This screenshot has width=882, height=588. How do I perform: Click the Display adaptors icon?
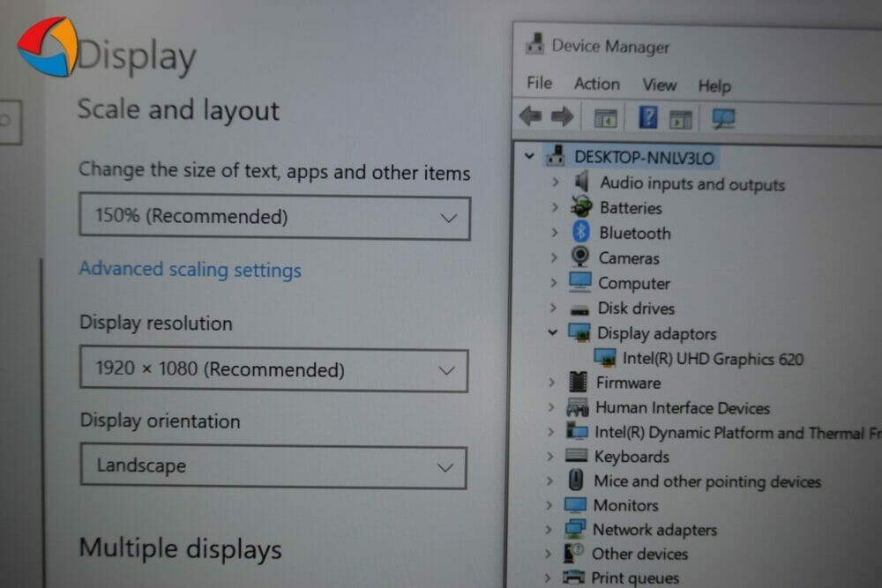click(579, 332)
